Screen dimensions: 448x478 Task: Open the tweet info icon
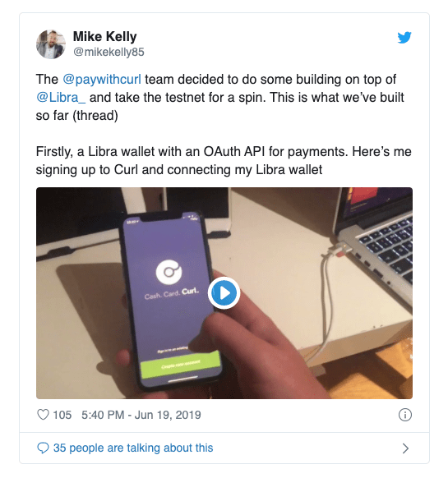pos(405,415)
